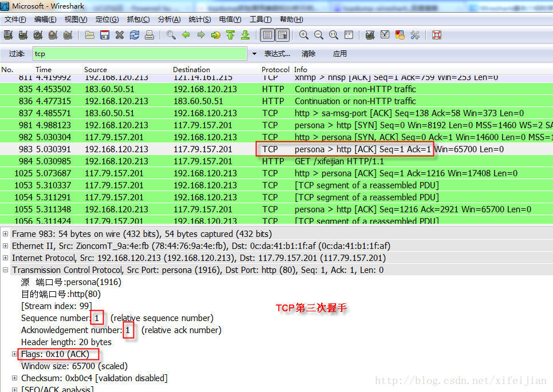The image size is (553, 392).
Task: Open the 定位(G) menu
Action: coord(107,19)
